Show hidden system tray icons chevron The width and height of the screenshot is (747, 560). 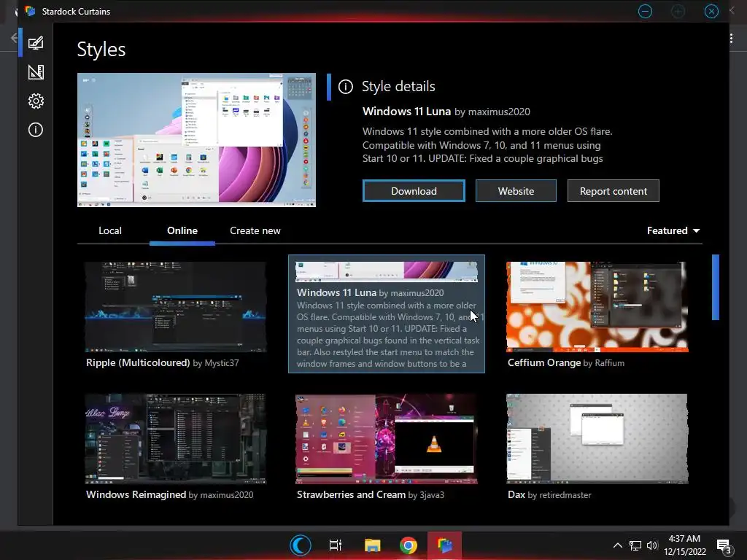617,545
